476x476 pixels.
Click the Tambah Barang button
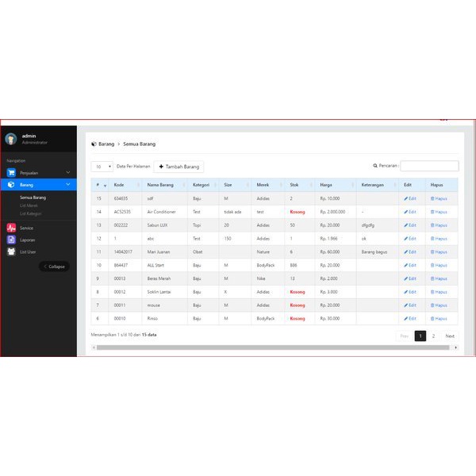pos(178,167)
